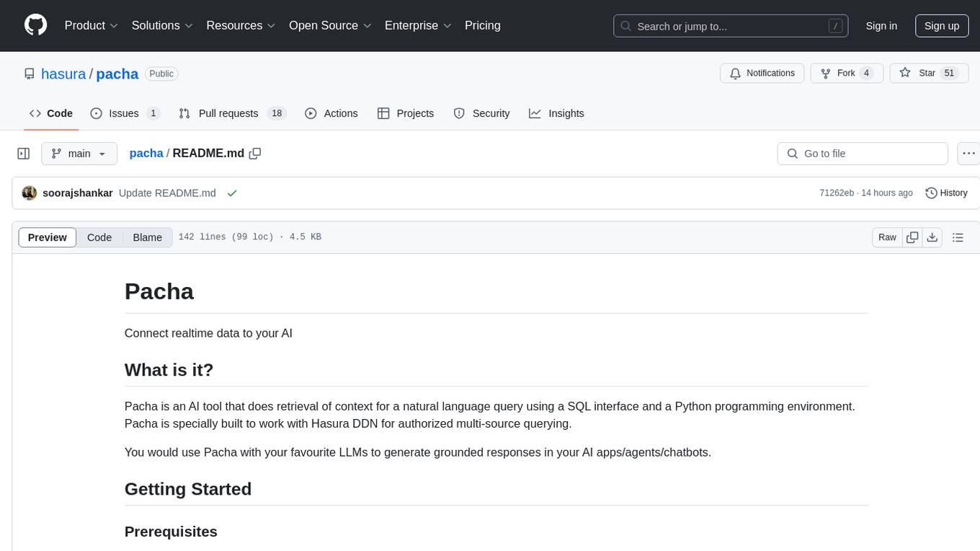Show commit status green checkmark details
The image size is (980, 551).
232,193
